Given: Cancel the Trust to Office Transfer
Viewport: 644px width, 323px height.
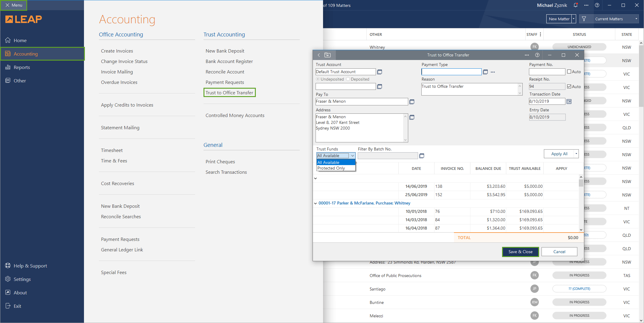Looking at the screenshot, I should click(x=559, y=252).
